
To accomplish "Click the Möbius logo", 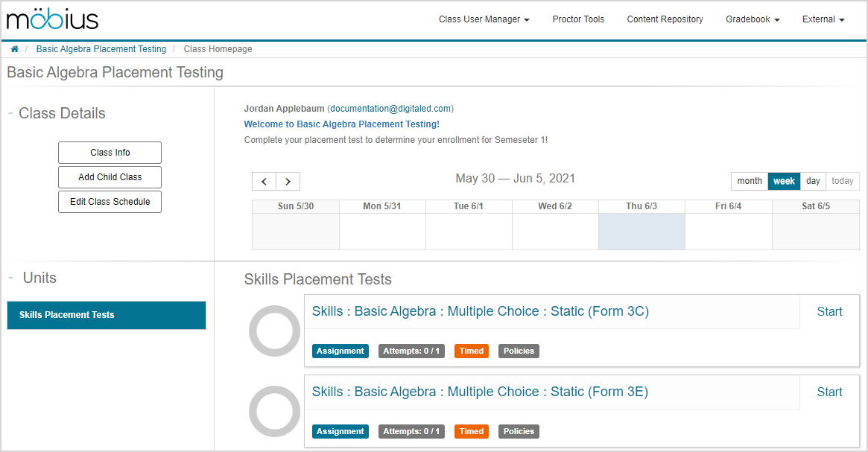I will [52, 19].
